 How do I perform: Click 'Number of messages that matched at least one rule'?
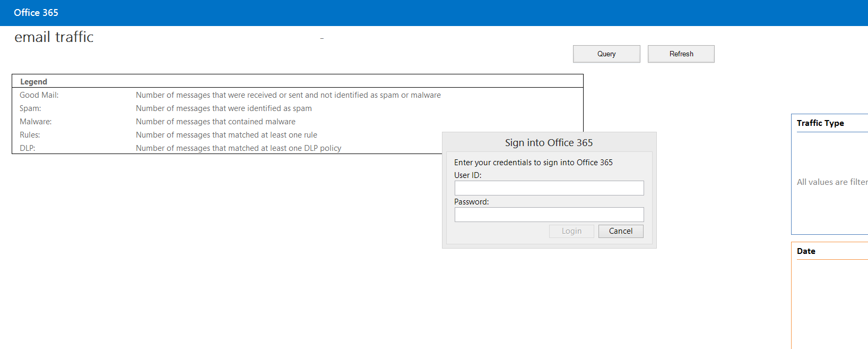tap(227, 135)
